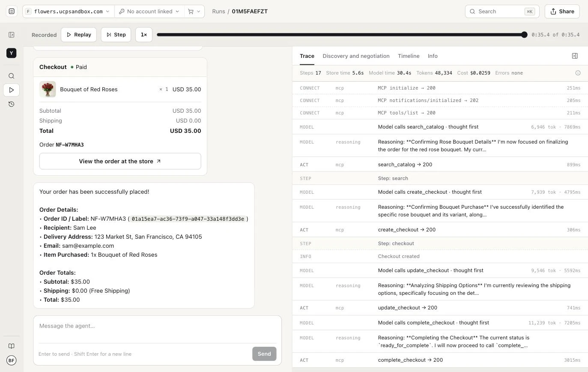Open the Info tab
This screenshot has height=372, width=588.
click(433, 56)
